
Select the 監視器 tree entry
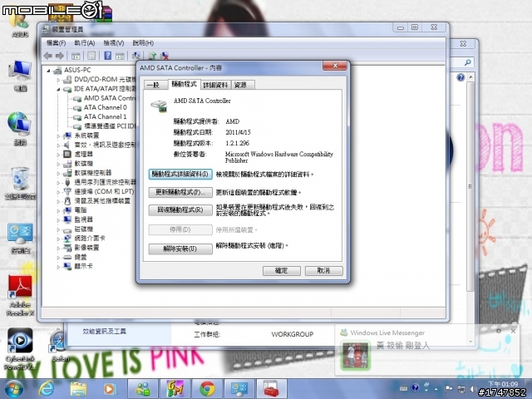(83, 219)
